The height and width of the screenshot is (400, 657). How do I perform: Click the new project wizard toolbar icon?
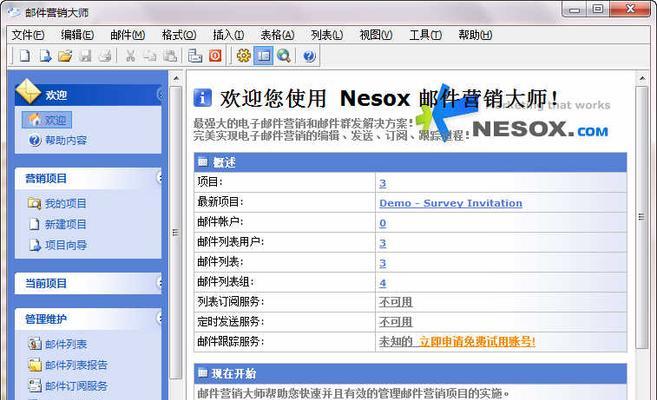coord(45,56)
